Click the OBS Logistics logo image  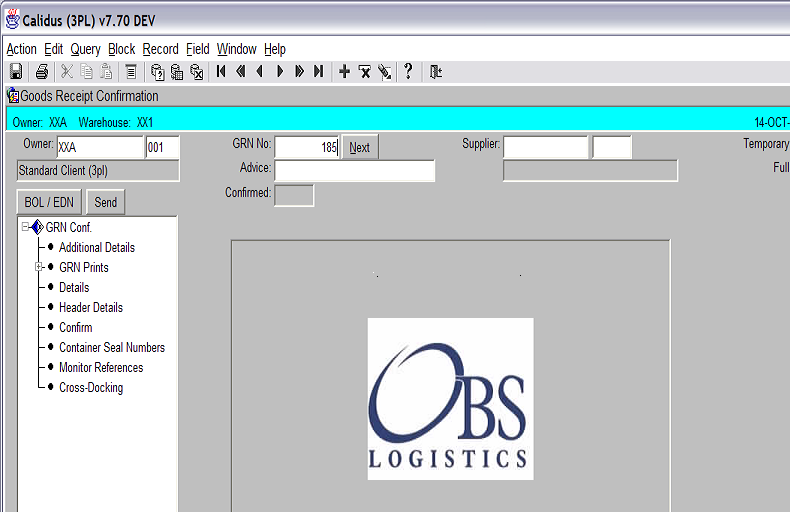click(450, 399)
